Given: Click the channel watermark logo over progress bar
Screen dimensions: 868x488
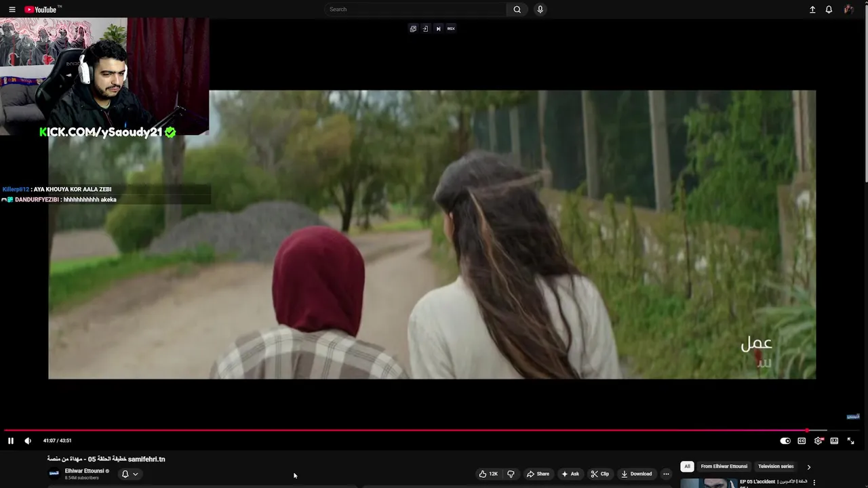Looking at the screenshot, I should pyautogui.click(x=853, y=416).
